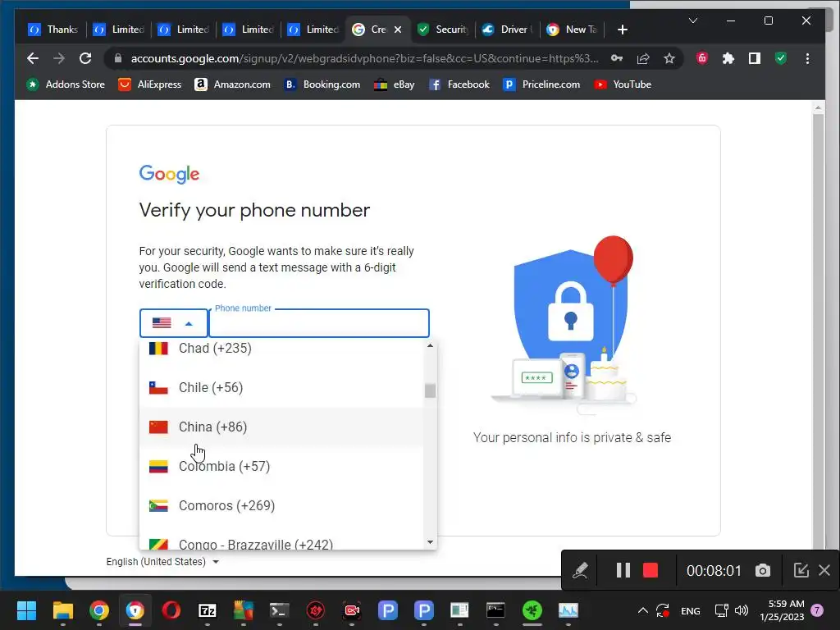The image size is (840, 630).
Task: Open Facebook bookmark
Action: coord(459,84)
